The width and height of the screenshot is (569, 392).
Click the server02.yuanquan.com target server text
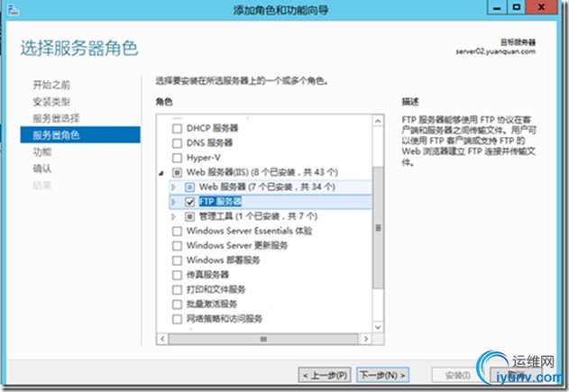point(496,51)
